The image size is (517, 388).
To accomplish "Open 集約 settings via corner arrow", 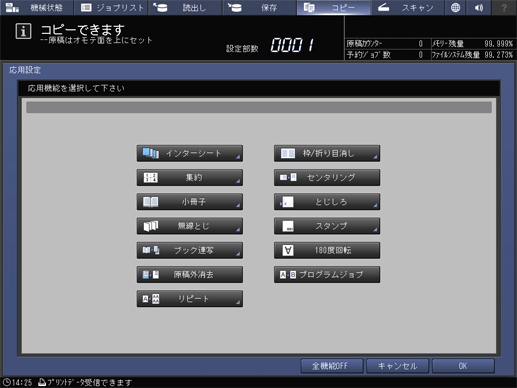I will [238, 181].
